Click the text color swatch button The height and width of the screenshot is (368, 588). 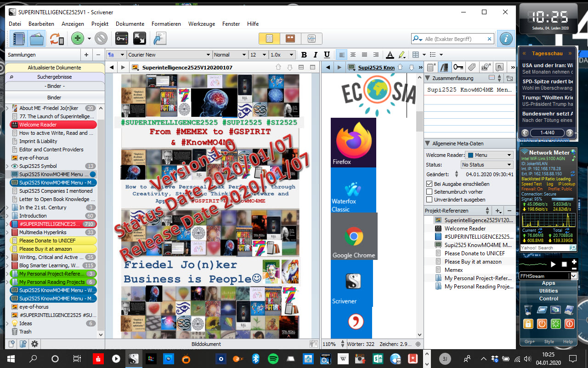[390, 55]
